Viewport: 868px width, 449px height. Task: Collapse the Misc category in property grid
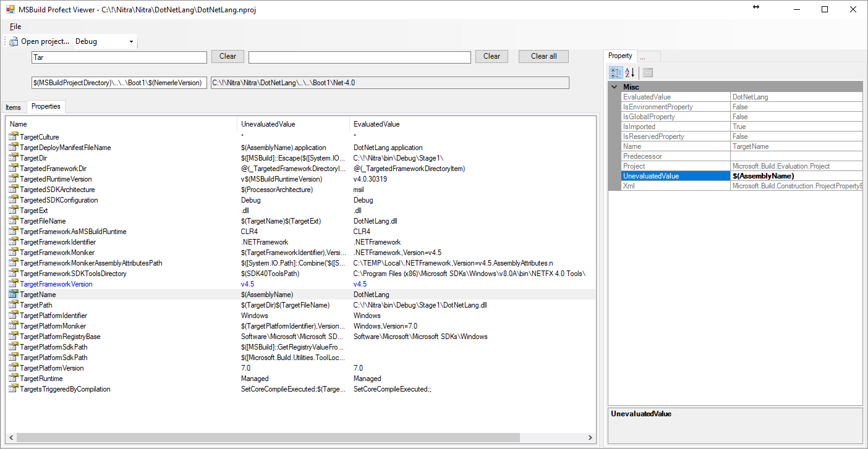pyautogui.click(x=614, y=87)
